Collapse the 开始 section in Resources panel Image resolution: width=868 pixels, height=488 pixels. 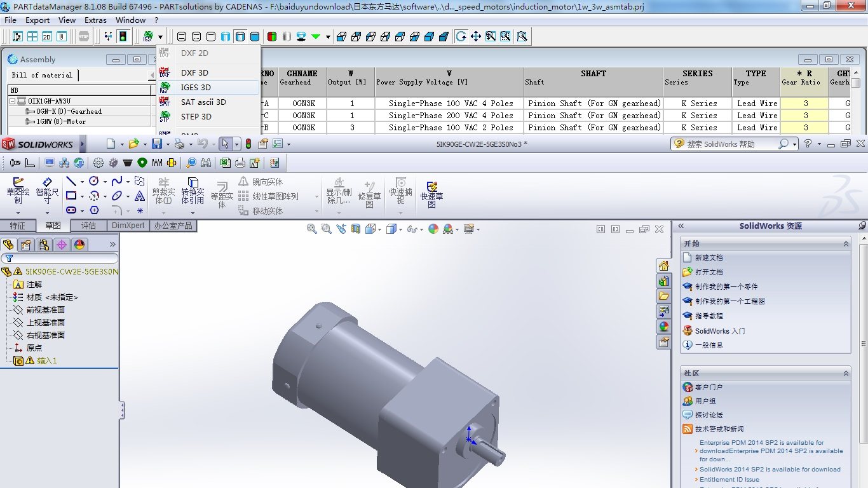(x=846, y=244)
